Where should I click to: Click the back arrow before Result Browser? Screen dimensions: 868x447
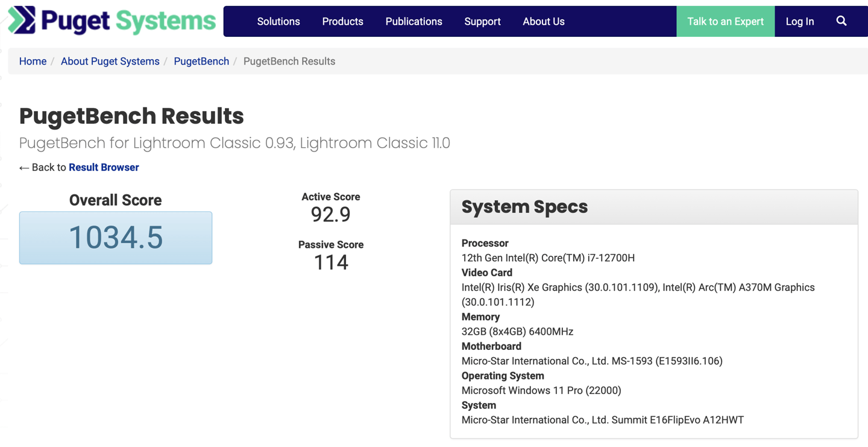24,168
